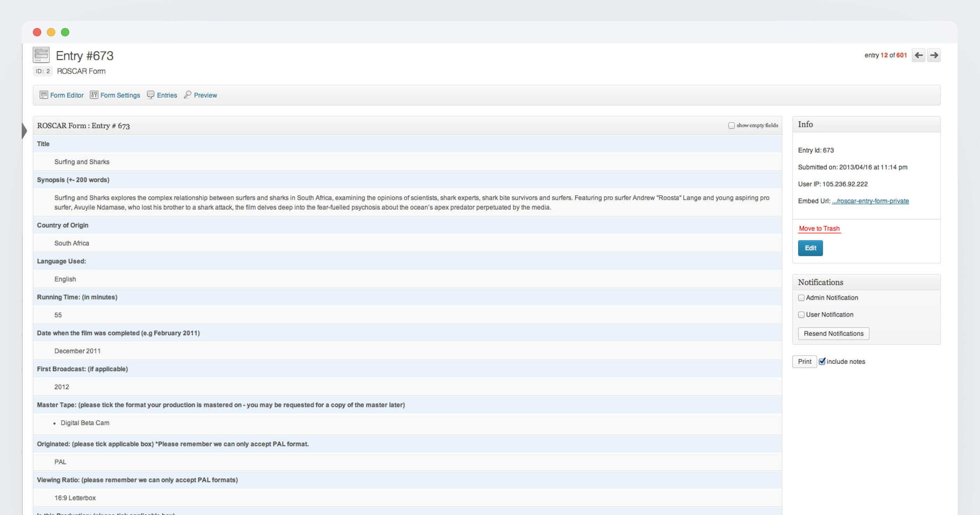Screen dimensions: 980x515
Task: Open the roscar-entry-form-private embed link
Action: (x=870, y=201)
